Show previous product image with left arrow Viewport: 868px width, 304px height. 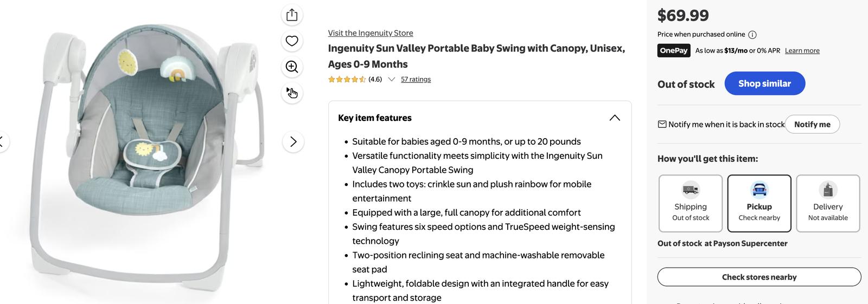coord(2,141)
